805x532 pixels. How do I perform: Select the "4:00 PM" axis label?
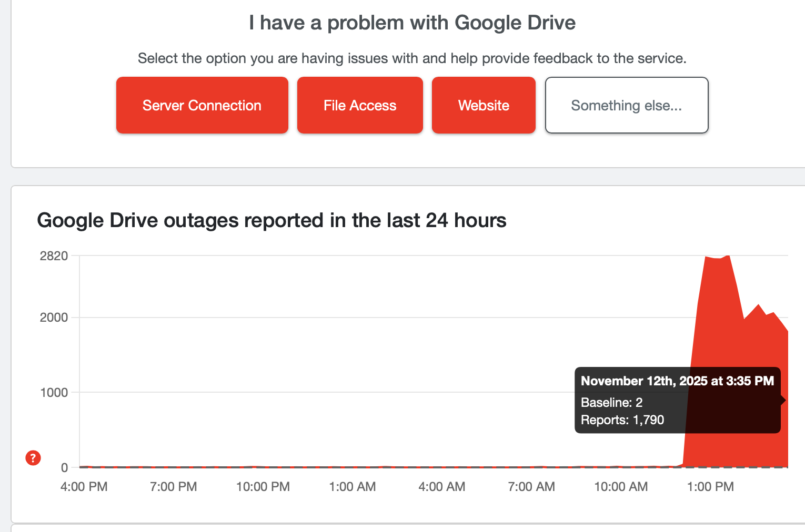point(83,486)
